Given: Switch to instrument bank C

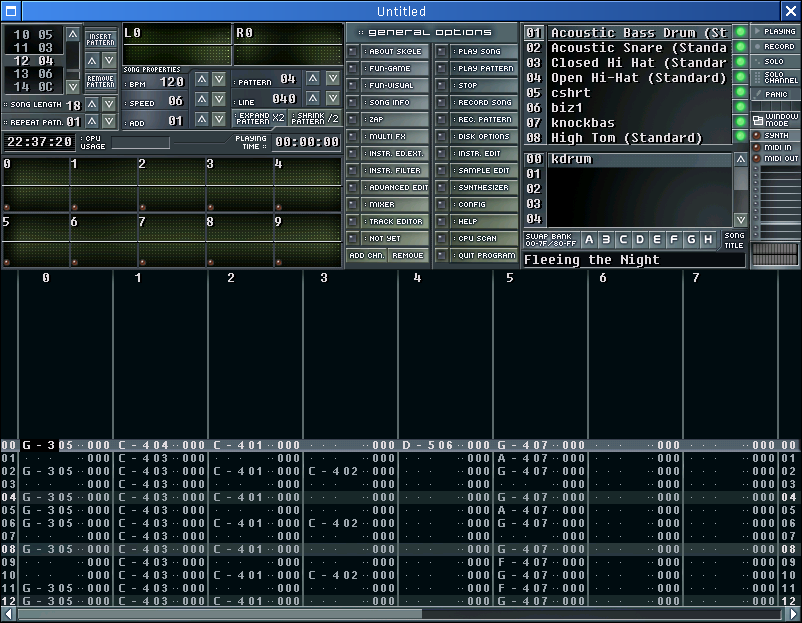Looking at the screenshot, I should click(623, 239).
